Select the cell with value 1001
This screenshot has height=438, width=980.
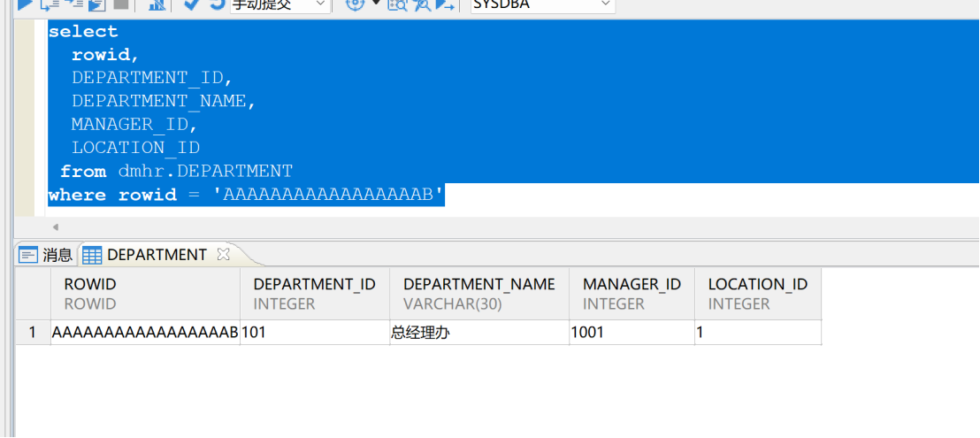tap(632, 333)
